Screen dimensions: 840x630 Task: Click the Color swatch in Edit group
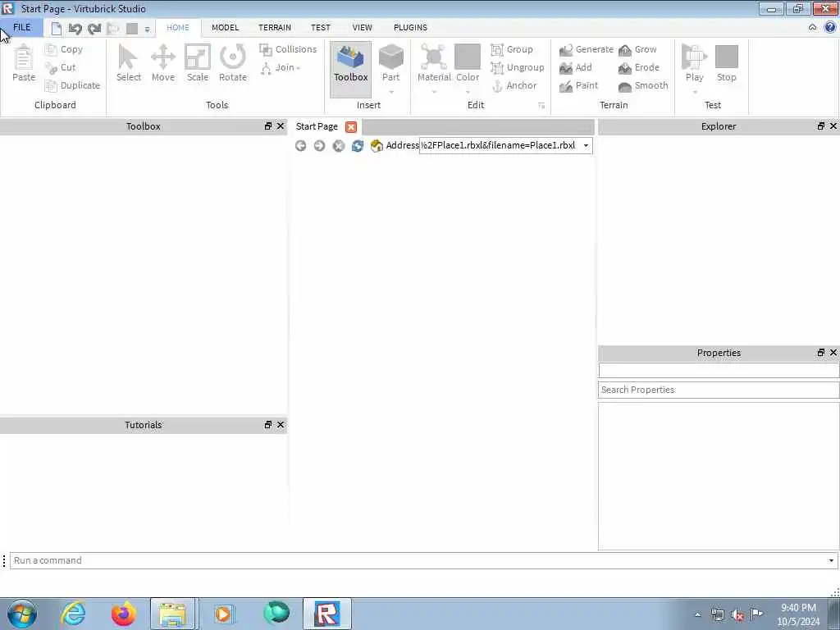click(x=468, y=57)
